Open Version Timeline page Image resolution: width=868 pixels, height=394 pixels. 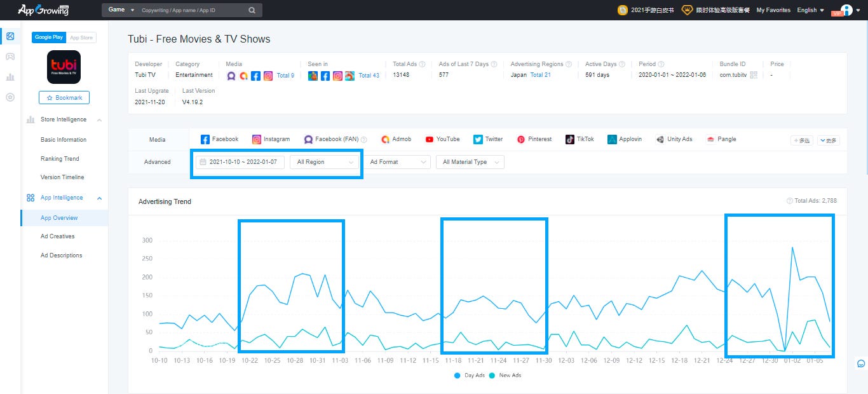(x=62, y=177)
